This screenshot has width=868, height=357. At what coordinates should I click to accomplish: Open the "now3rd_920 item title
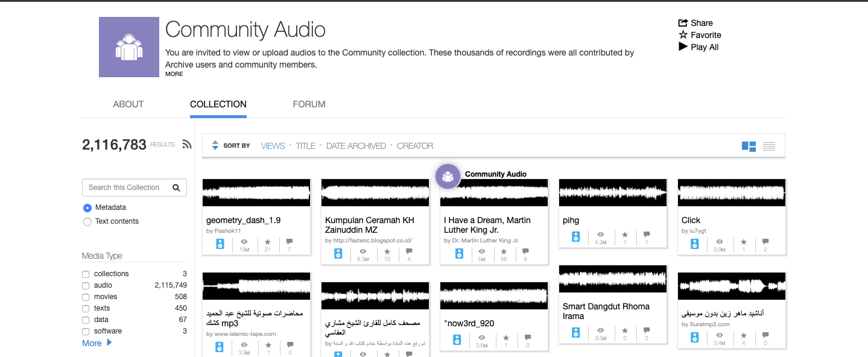tap(469, 323)
